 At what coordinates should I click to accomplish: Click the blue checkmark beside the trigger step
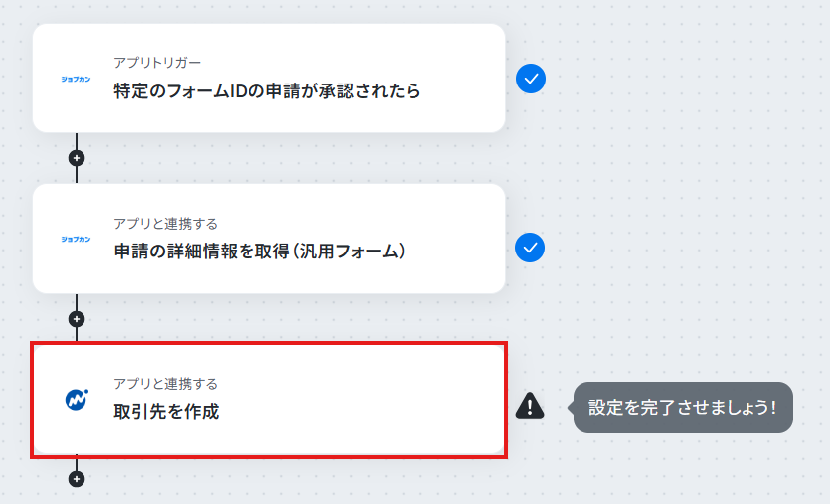point(531,79)
